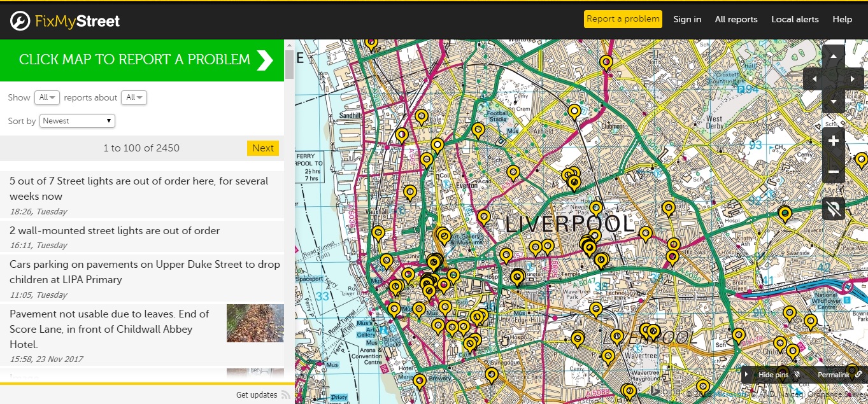Image resolution: width=868 pixels, height=404 pixels.
Task: Zoom in on the map
Action: pos(833,140)
